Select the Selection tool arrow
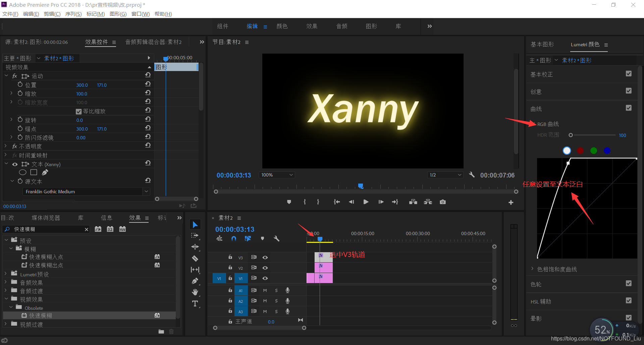 tap(195, 224)
